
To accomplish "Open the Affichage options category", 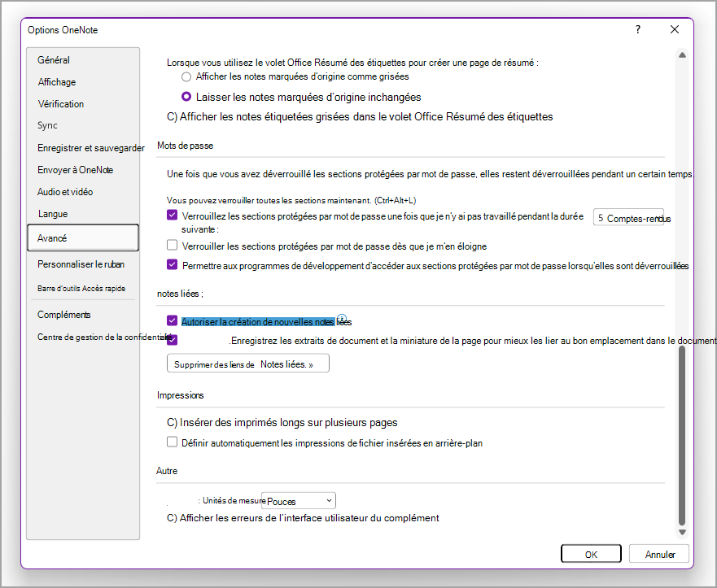I will [57, 82].
